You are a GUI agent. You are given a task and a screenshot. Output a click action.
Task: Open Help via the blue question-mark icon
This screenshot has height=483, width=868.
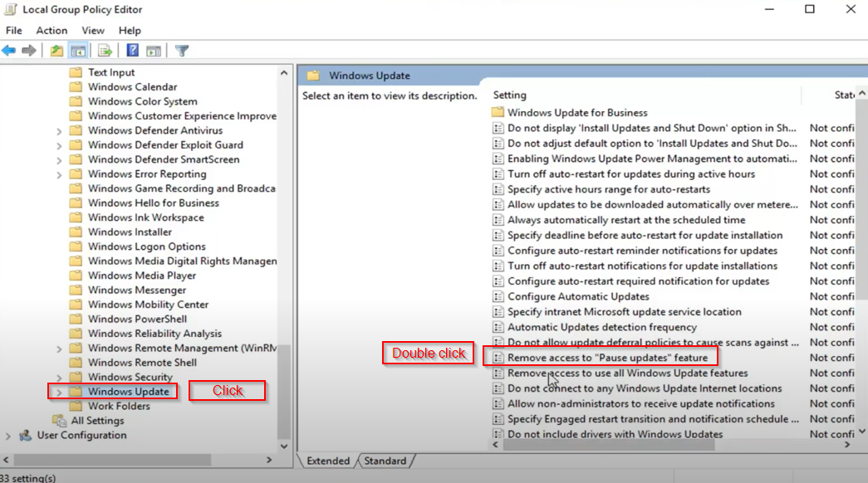133,51
